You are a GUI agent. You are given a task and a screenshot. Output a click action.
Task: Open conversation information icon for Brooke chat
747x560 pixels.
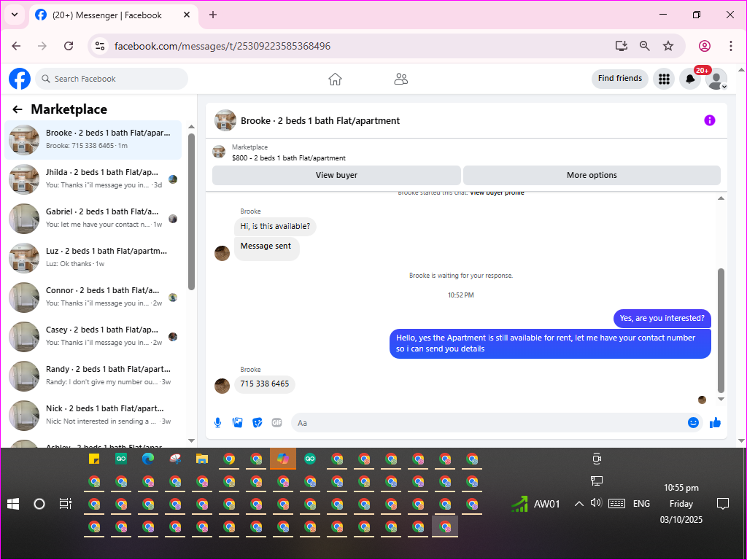(709, 120)
